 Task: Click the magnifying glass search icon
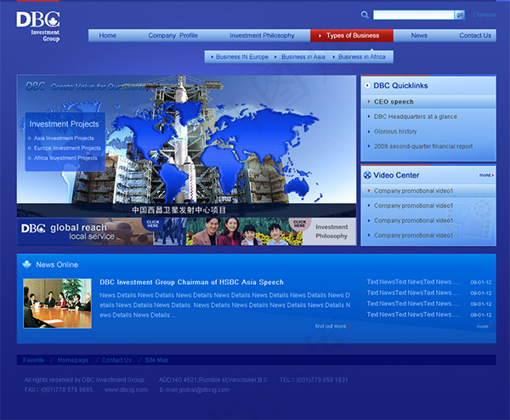(365, 14)
